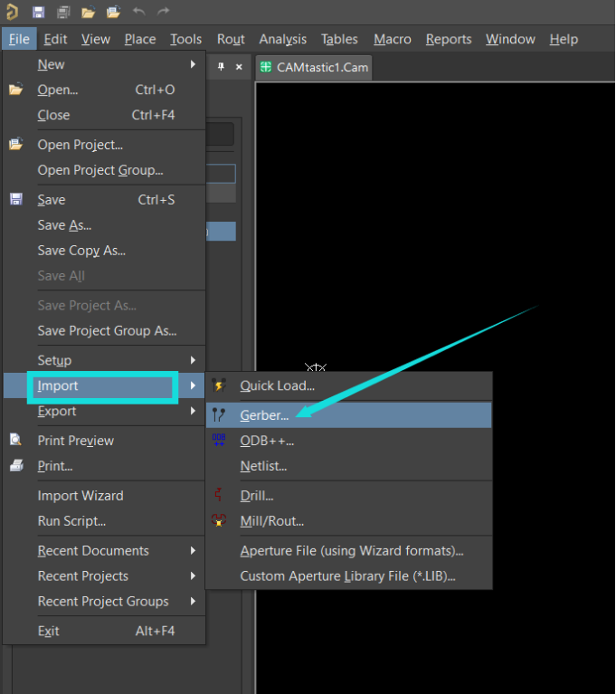Image resolution: width=616 pixels, height=694 pixels.
Task: Click the Save icon in the top toolbar
Action: tap(38, 13)
